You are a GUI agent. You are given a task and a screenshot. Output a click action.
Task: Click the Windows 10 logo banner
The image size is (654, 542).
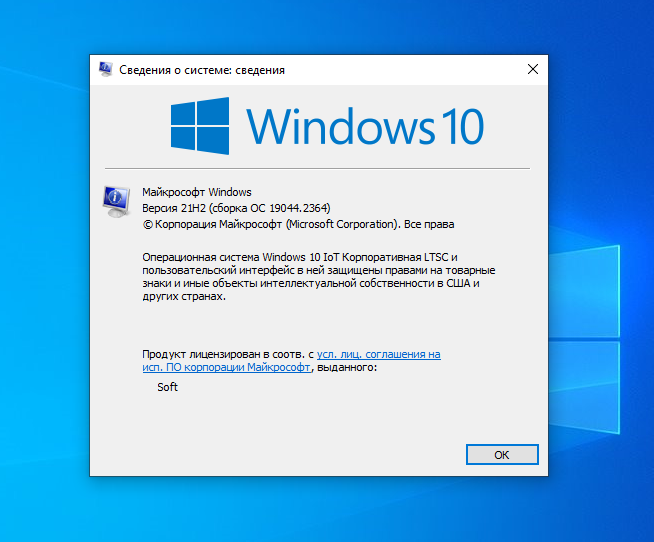[x=327, y=126]
